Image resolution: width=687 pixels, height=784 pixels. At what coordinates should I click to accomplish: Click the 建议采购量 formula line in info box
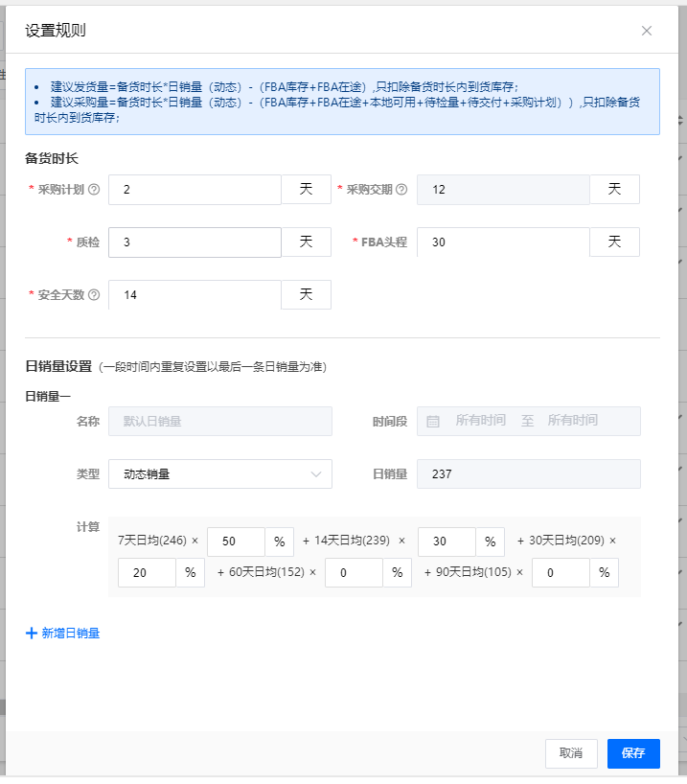(x=337, y=110)
